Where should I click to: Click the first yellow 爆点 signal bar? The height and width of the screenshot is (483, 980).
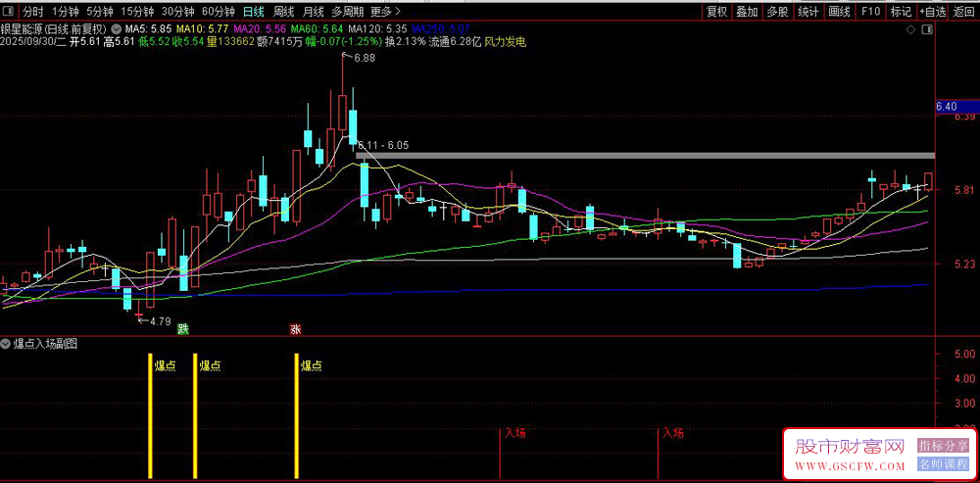[150, 415]
